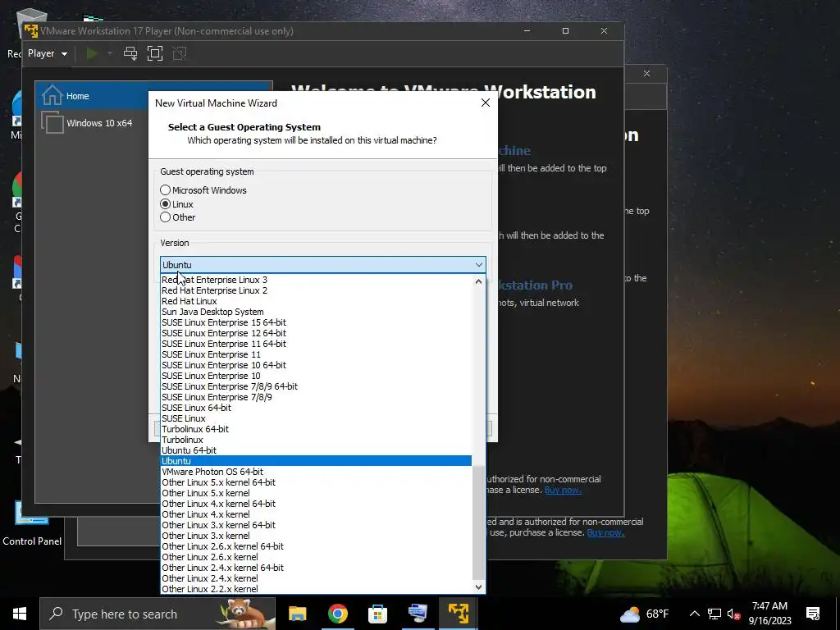Select Other Linux 3.x kernel 64-bit
Image resolution: width=840 pixels, height=630 pixels.
tap(316, 525)
